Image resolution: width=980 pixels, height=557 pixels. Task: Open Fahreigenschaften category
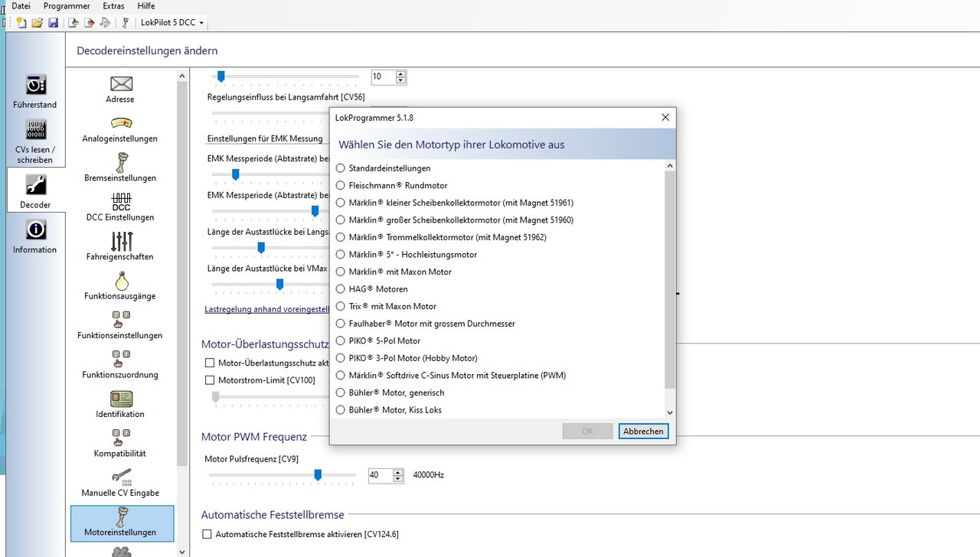click(120, 247)
